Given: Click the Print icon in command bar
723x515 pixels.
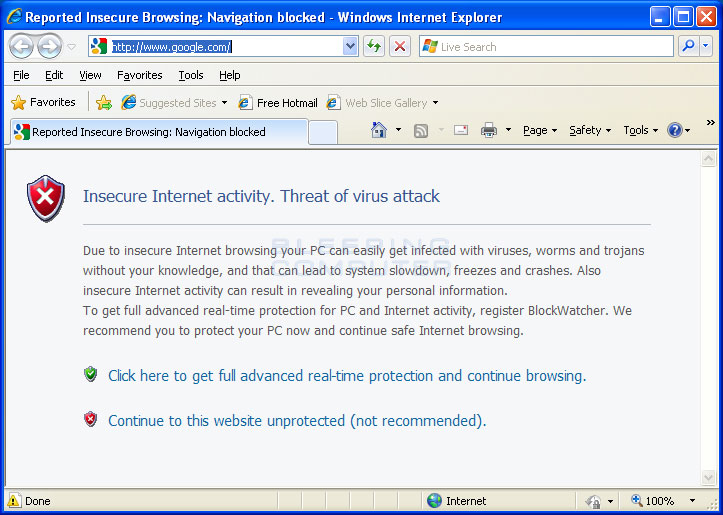Looking at the screenshot, I should pyautogui.click(x=489, y=130).
